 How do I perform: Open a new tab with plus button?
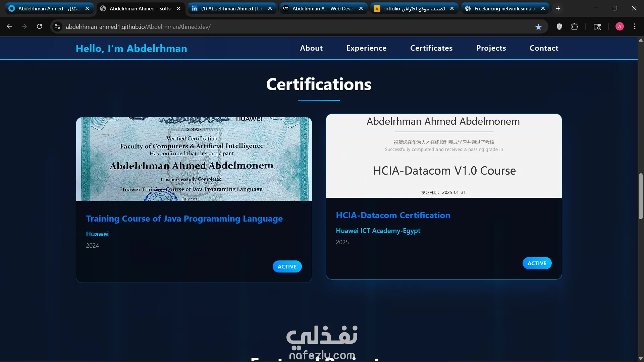click(x=558, y=8)
